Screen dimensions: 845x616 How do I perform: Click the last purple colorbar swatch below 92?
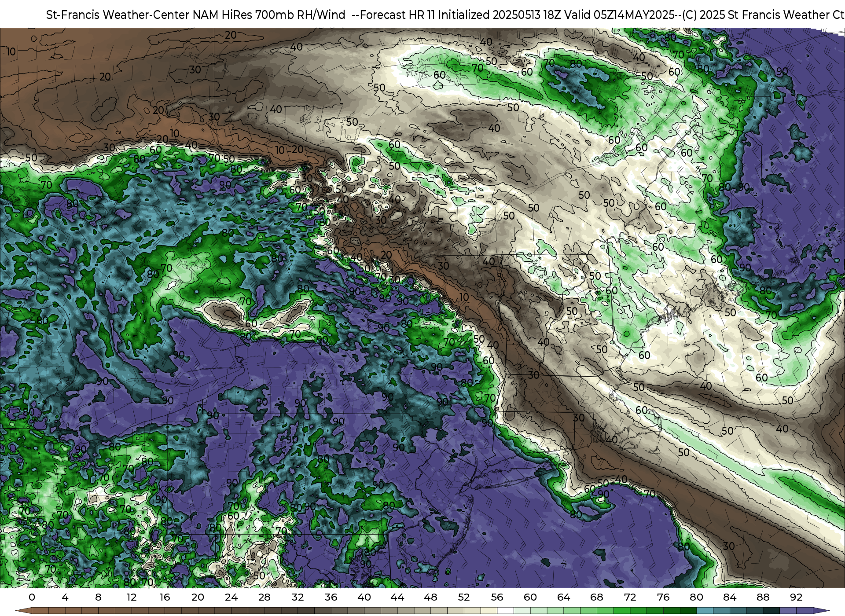(805, 611)
